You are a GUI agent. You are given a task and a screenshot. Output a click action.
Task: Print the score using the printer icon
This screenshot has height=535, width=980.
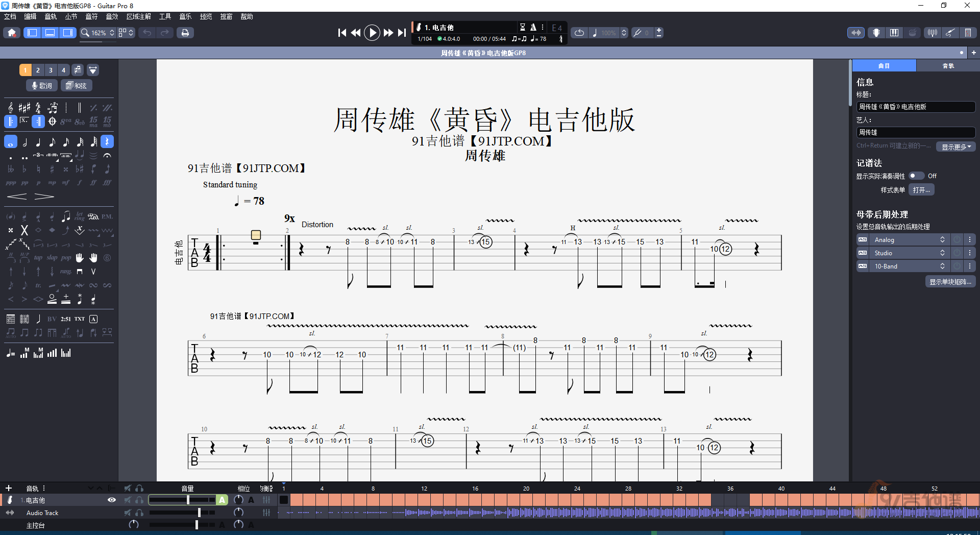tap(185, 33)
